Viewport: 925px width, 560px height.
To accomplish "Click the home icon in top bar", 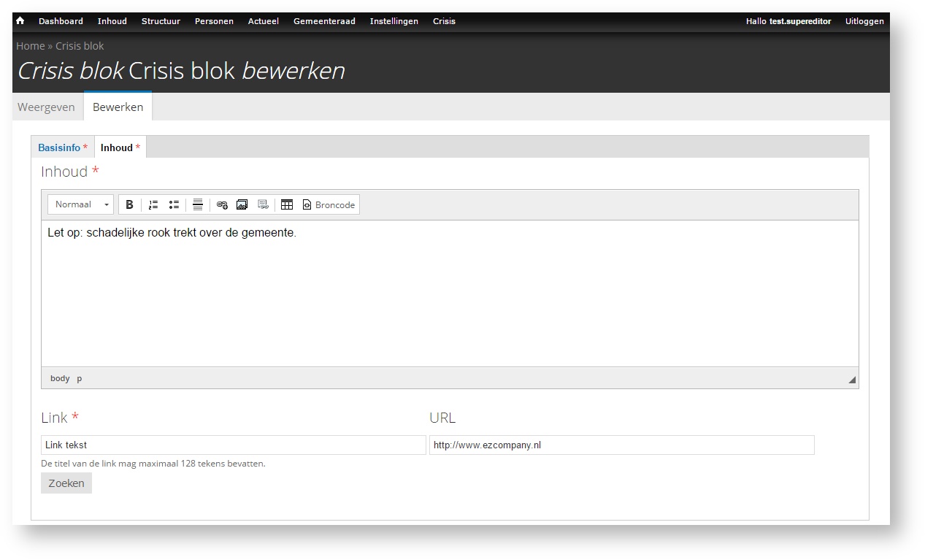I will click(20, 21).
